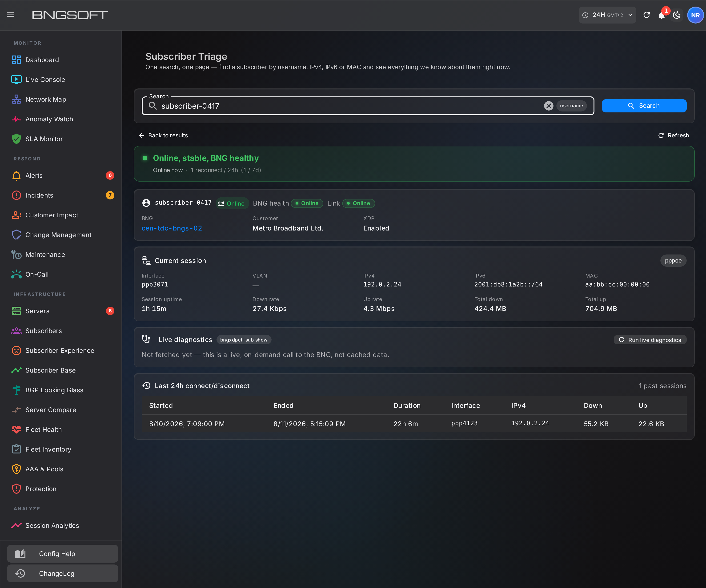This screenshot has height=588, width=706.
Task: Go to Network Map
Action: (61, 99)
